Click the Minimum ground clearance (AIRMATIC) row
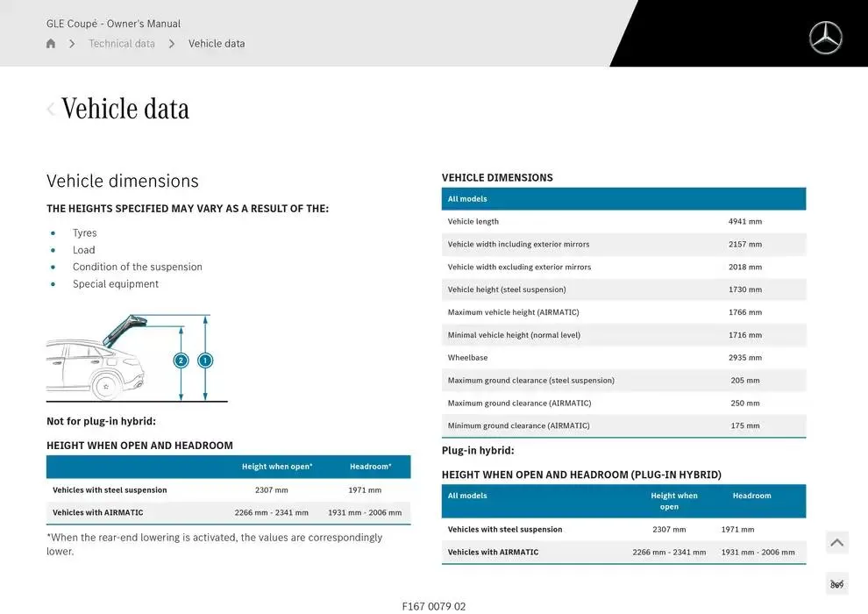 tap(623, 426)
